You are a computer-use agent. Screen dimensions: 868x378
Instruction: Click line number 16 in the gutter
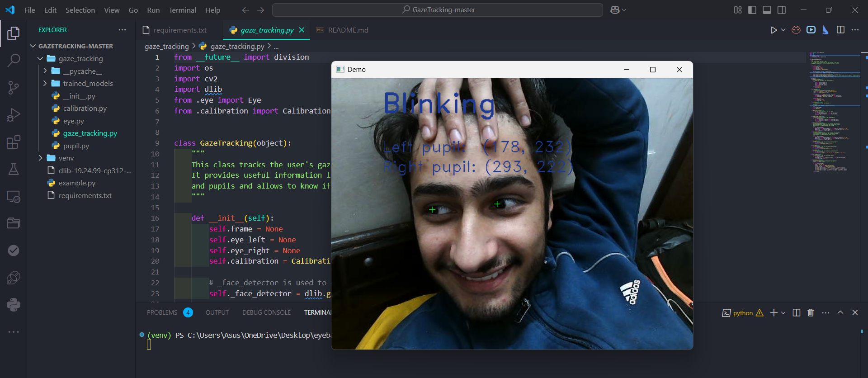[x=155, y=218]
